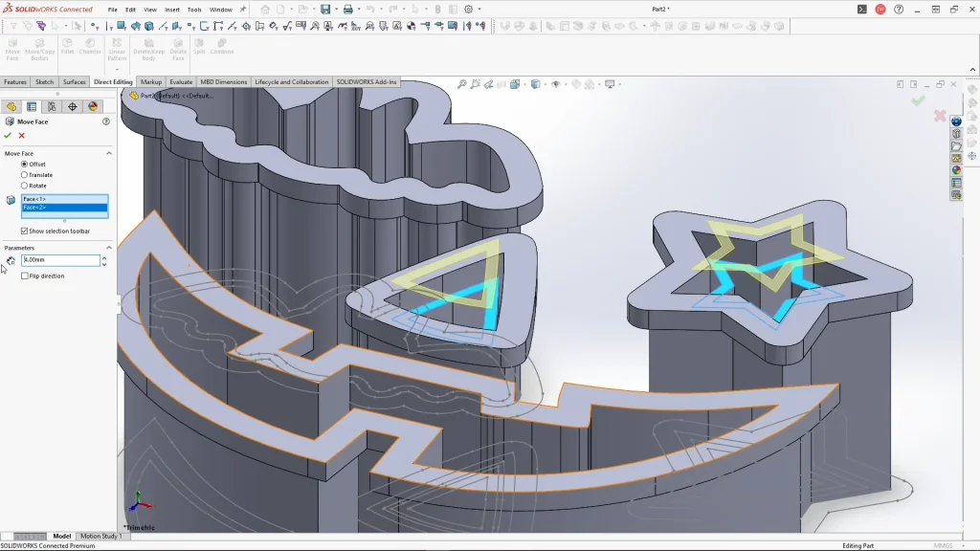Image resolution: width=980 pixels, height=551 pixels.
Task: Select the Translate radio option
Action: (x=25, y=175)
